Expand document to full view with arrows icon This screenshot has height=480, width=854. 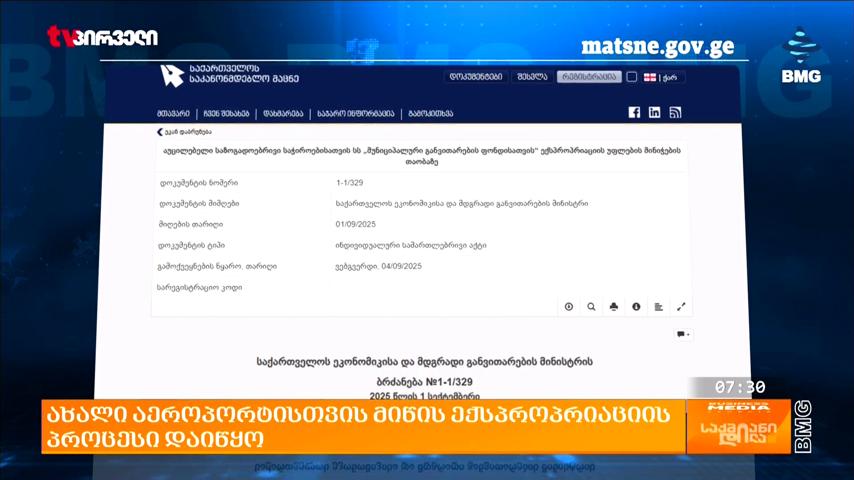(681, 307)
